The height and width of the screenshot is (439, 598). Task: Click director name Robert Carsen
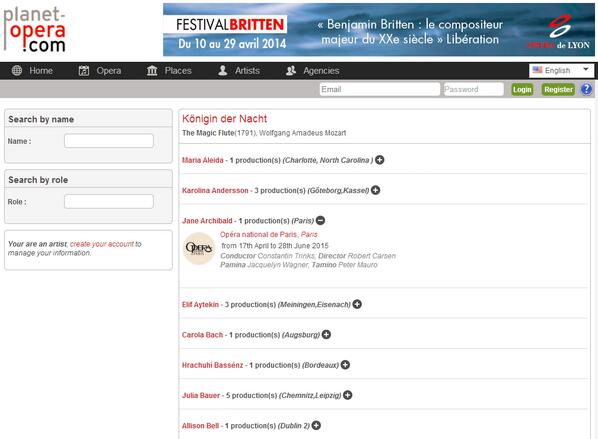(371, 256)
